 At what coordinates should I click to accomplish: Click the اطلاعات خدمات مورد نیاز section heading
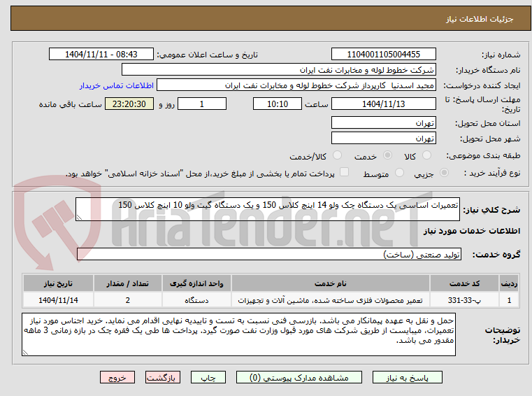click(472, 231)
